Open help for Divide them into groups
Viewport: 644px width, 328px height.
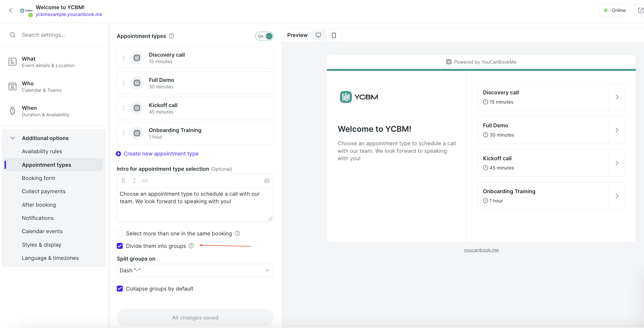coord(191,246)
